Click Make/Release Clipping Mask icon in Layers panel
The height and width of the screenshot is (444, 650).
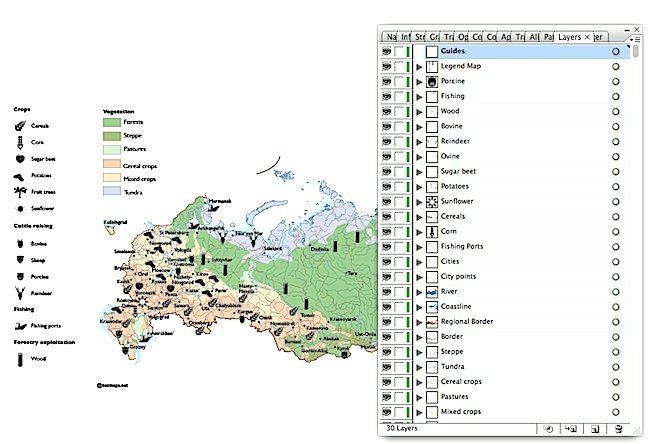click(548, 429)
